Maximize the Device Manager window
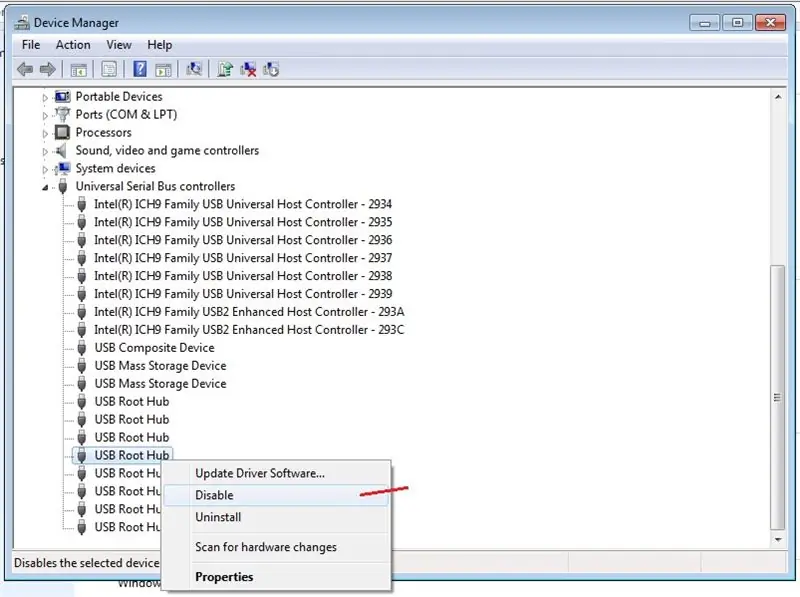The image size is (800, 597). click(x=737, y=22)
